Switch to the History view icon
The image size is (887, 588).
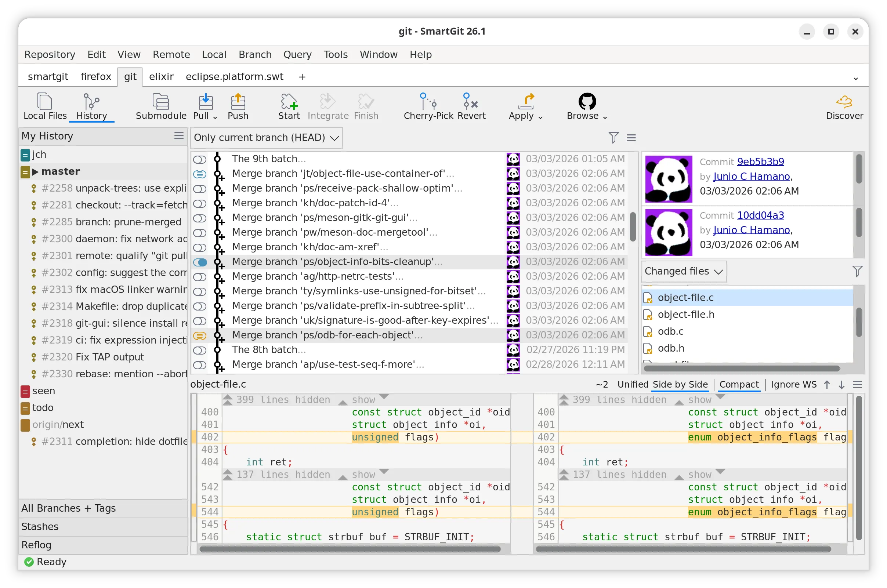click(x=91, y=106)
